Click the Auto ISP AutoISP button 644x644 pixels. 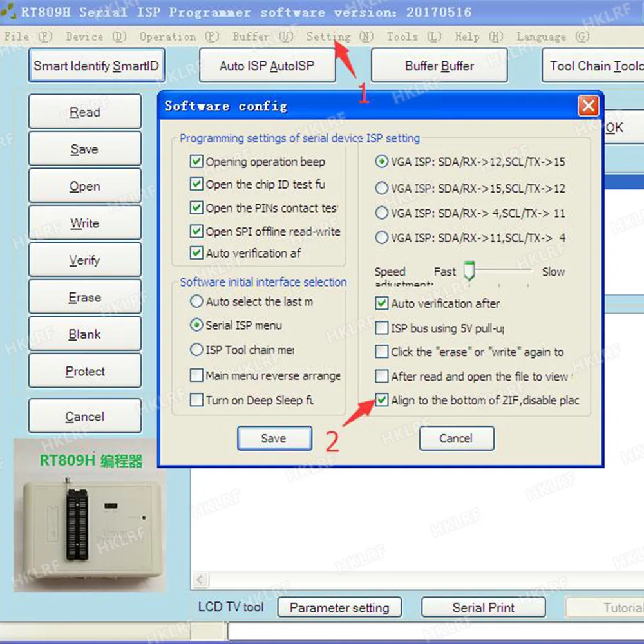click(x=267, y=65)
